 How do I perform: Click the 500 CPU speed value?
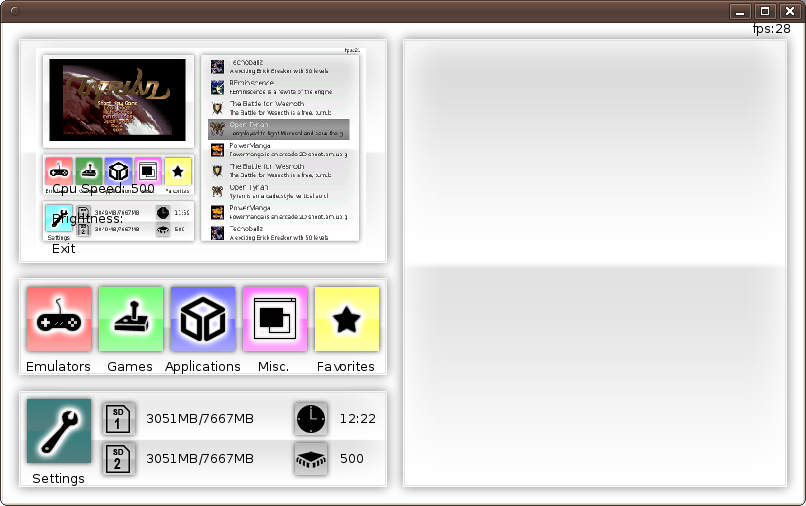click(352, 459)
